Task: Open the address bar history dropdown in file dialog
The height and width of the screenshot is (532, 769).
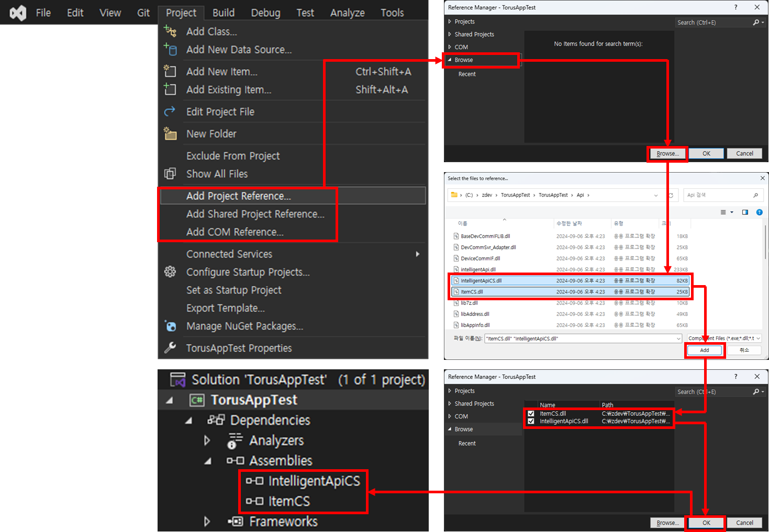Action: click(656, 195)
